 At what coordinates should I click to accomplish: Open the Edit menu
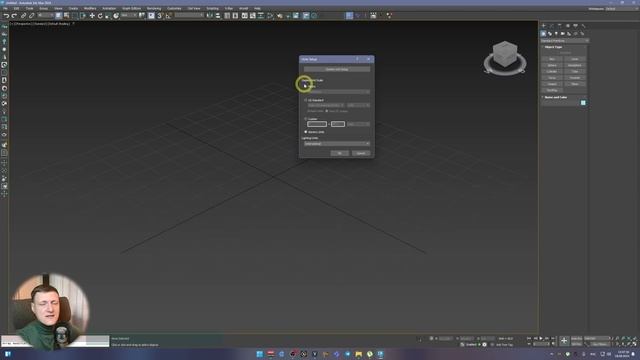click(16, 8)
